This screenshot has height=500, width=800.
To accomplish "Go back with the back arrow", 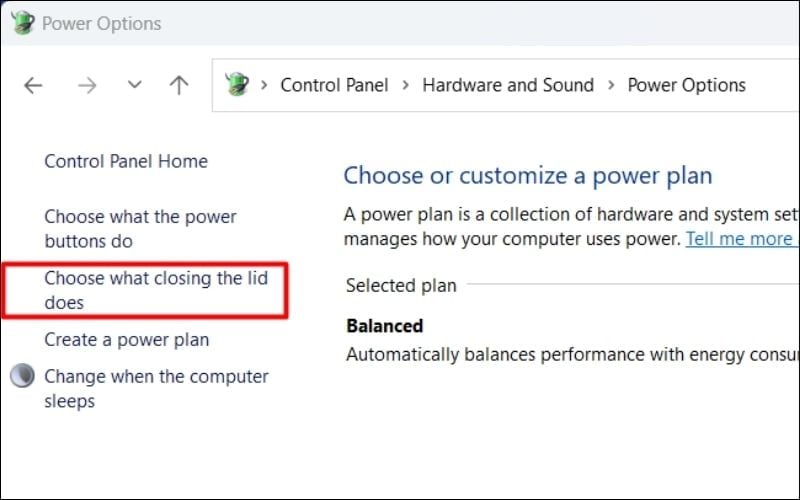I will pyautogui.click(x=33, y=86).
